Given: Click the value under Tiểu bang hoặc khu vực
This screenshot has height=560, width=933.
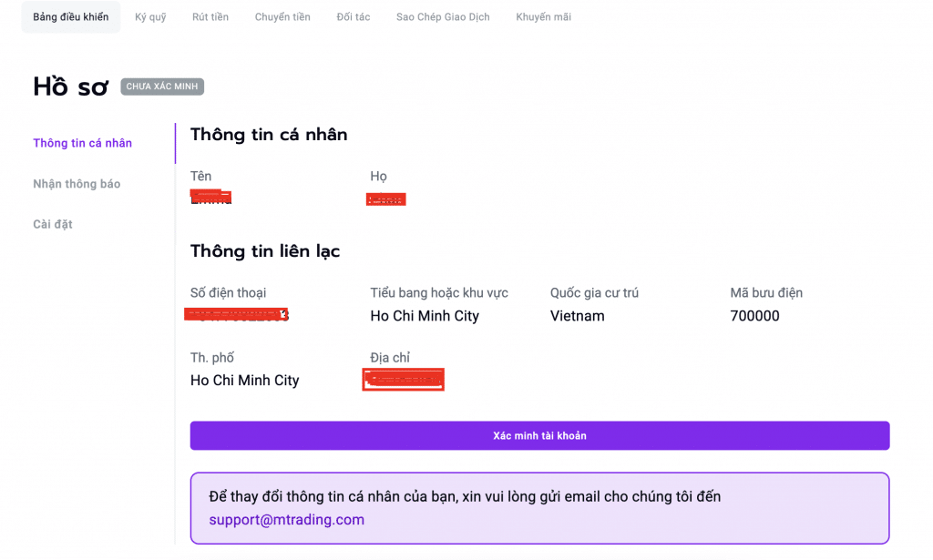Looking at the screenshot, I should 424,316.
